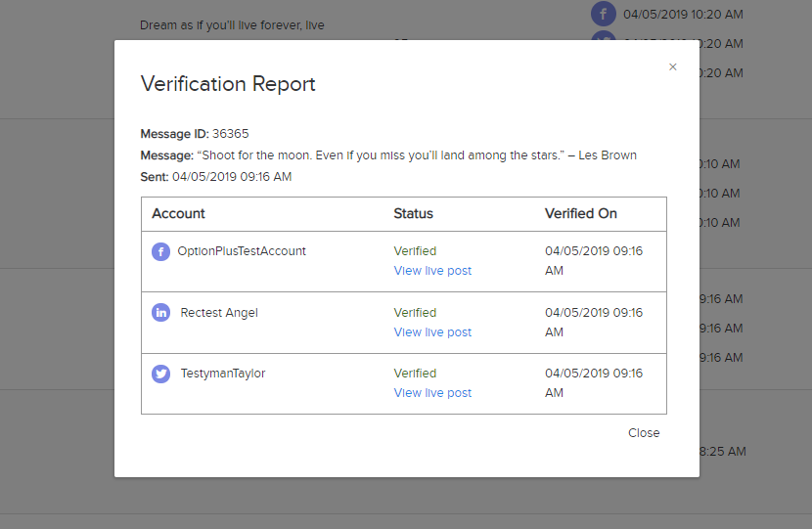The width and height of the screenshot is (812, 529).
Task: Open View live post for Rectest Angel
Action: pos(432,332)
